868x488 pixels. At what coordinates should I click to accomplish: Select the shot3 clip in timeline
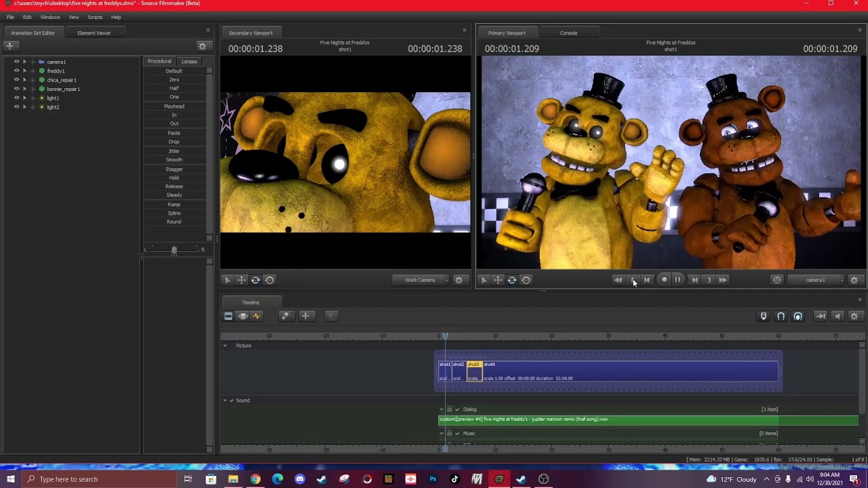474,371
